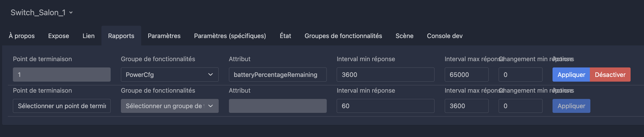The image size is (644, 137).
Task: Go to the Lien tab
Action: click(89, 36)
